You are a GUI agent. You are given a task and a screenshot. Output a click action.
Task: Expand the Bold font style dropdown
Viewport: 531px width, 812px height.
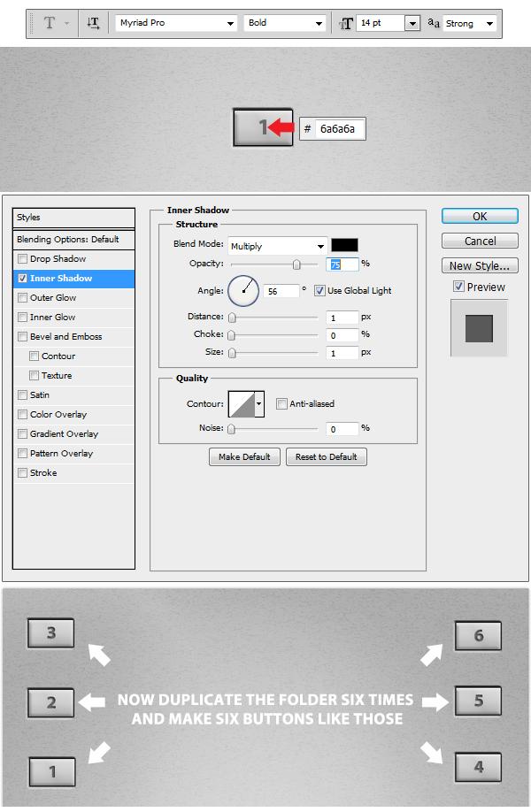pos(284,23)
